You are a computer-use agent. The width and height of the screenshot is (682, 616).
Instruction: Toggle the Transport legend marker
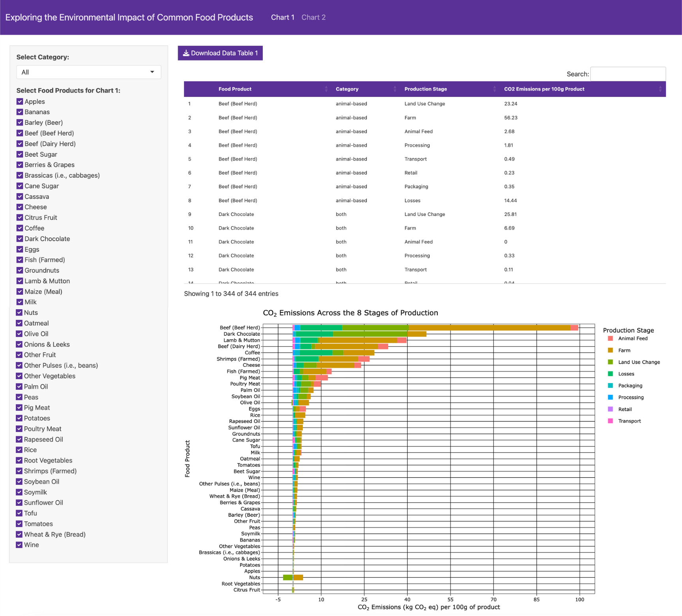pyautogui.click(x=610, y=421)
